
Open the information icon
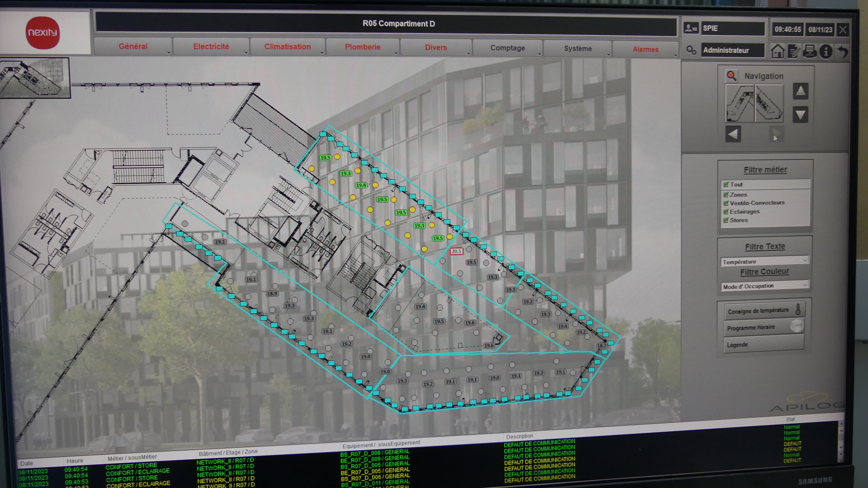[x=825, y=52]
